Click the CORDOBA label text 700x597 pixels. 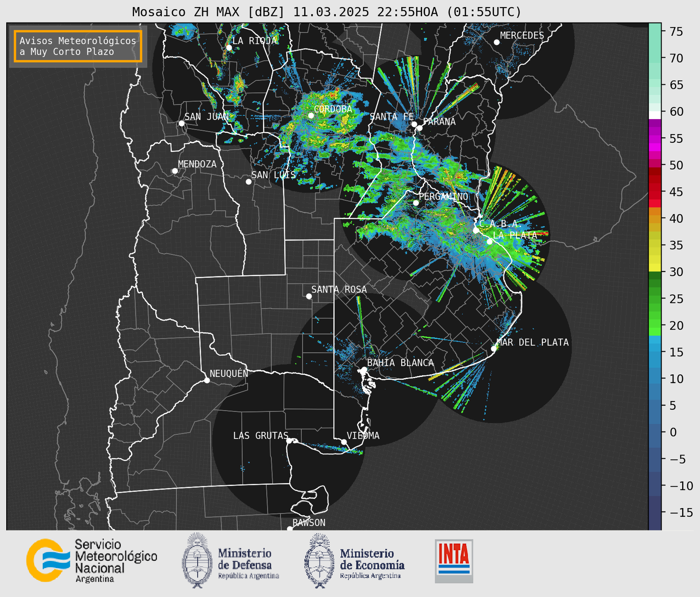click(x=333, y=109)
